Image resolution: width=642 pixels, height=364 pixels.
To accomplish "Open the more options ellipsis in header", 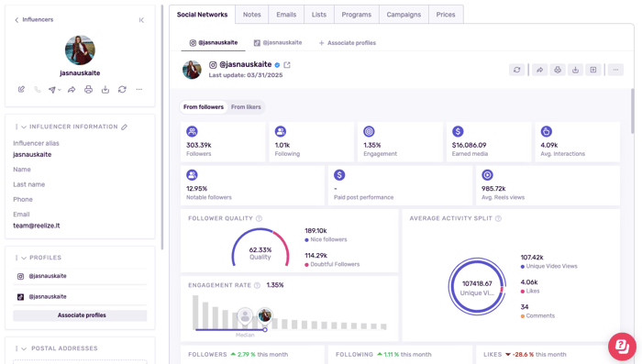I will coord(615,70).
